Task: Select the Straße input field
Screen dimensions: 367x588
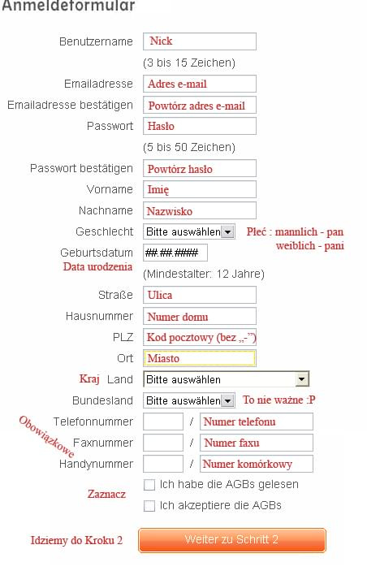Action: (x=200, y=295)
